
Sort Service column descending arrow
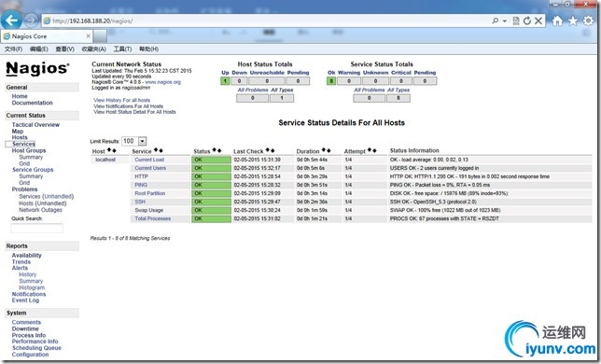tap(161, 150)
